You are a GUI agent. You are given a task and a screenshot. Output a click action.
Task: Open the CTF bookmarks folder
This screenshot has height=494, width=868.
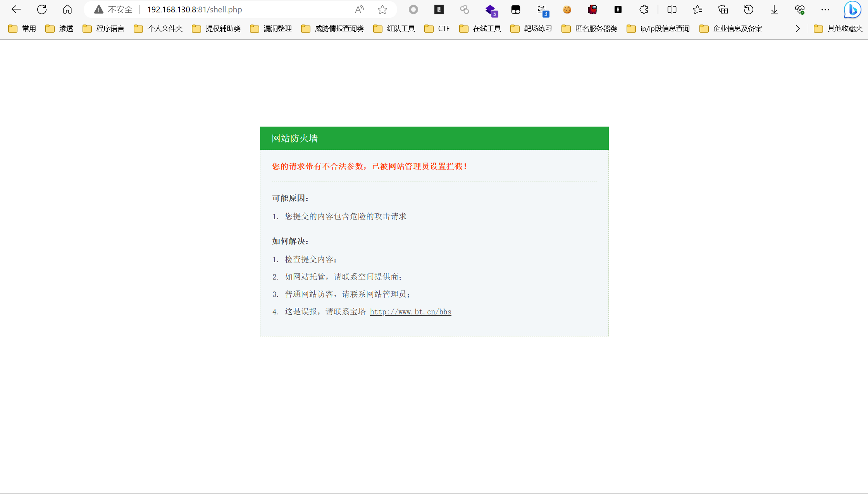pyautogui.click(x=437, y=28)
